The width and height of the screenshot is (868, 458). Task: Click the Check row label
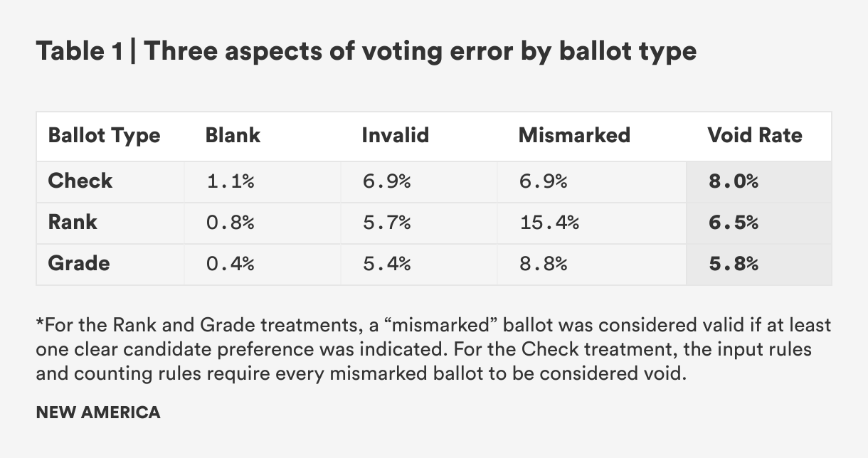pyautogui.click(x=80, y=181)
